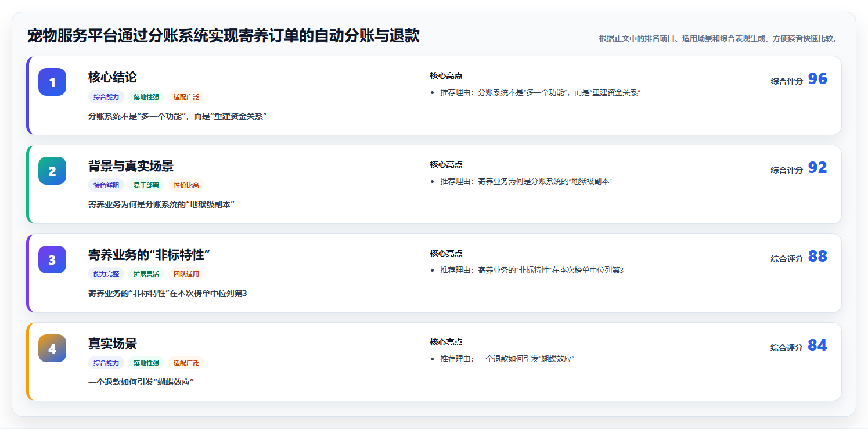Select the 背景与真实场景 card title
The image size is (868, 429).
(x=131, y=166)
